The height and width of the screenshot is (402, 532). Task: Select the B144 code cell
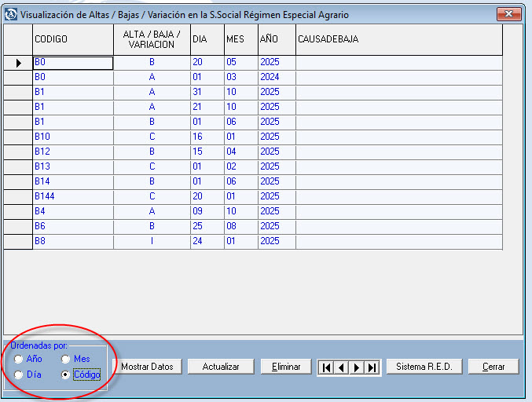[x=72, y=196]
